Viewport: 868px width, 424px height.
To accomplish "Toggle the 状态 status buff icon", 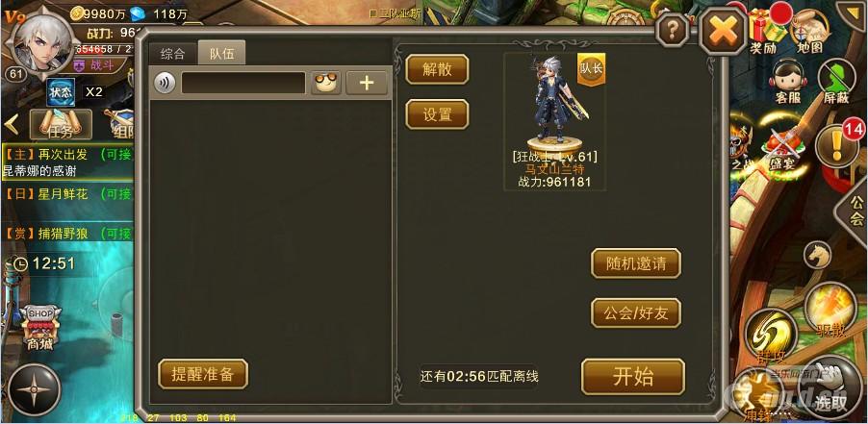I will [x=61, y=91].
